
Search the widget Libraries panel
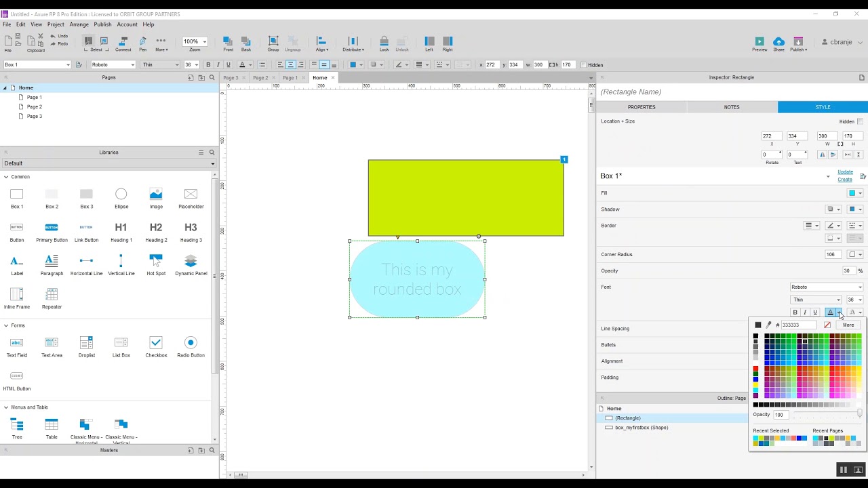212,152
